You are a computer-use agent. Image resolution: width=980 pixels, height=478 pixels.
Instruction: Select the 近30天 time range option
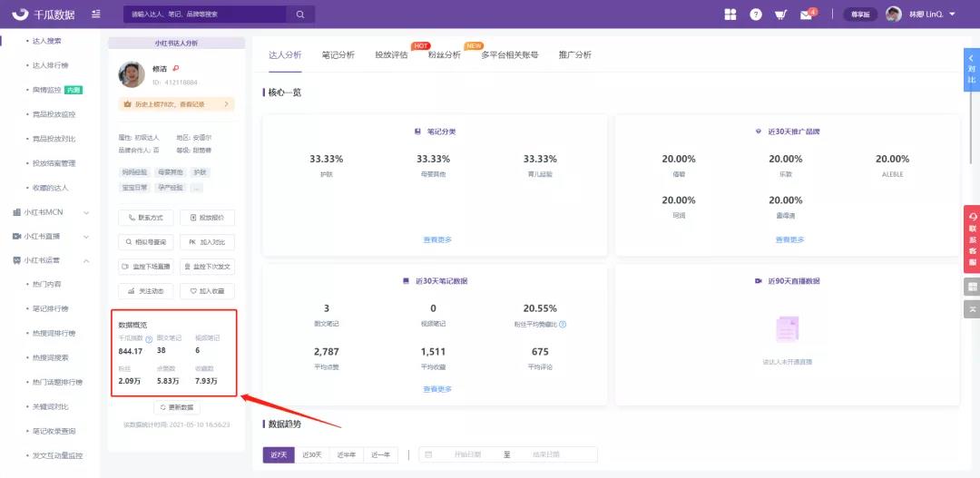click(313, 454)
